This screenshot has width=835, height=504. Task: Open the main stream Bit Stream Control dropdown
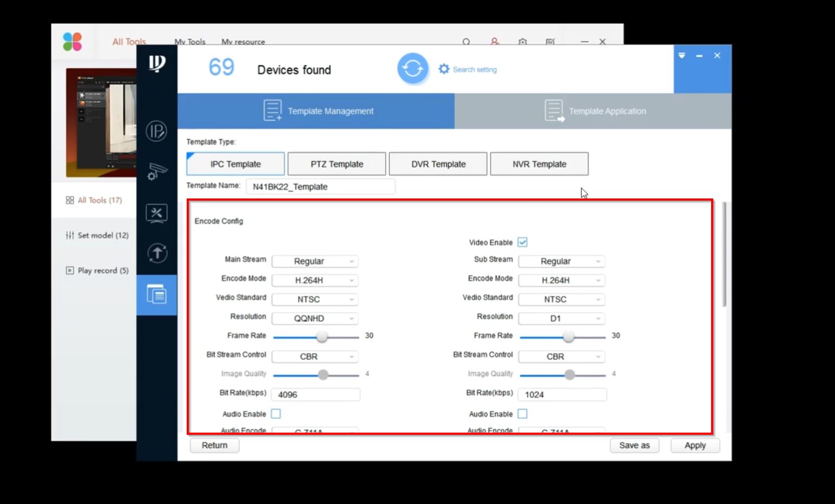click(x=315, y=356)
